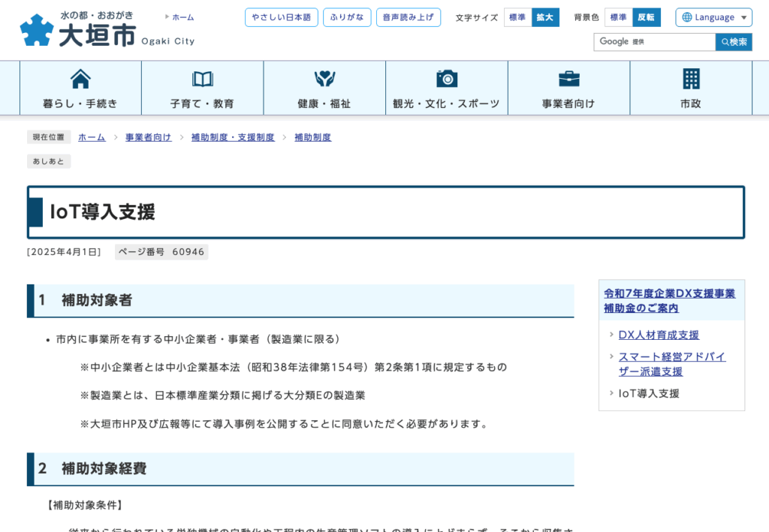This screenshot has height=532, width=769.
Task: Click the Google search input field
Action: click(x=654, y=42)
